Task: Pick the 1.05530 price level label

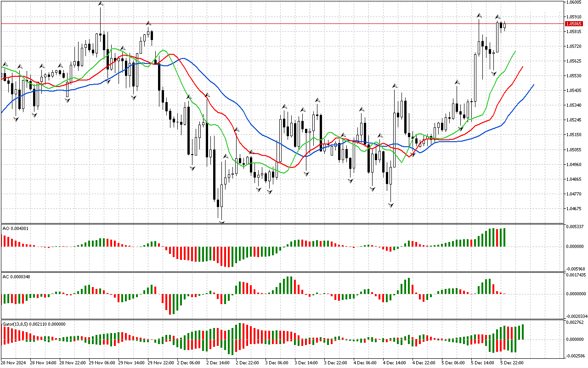Action: pos(574,76)
